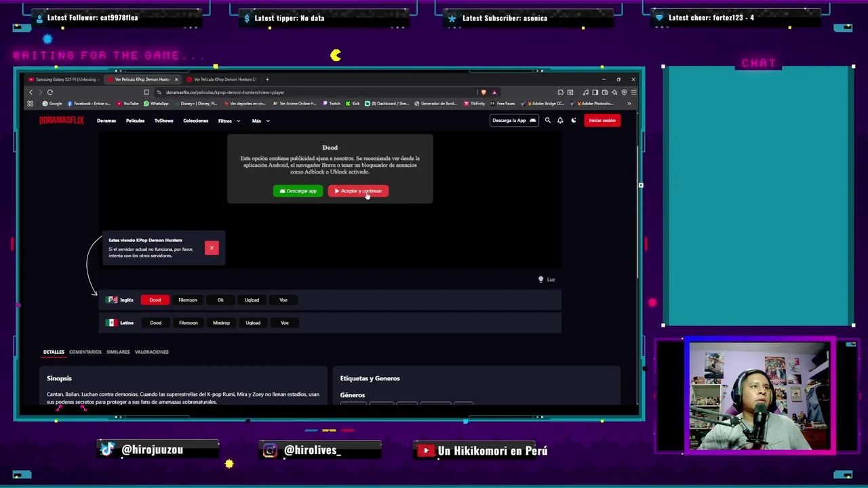Open the Free Faces bookmark
The height and width of the screenshot is (488, 868).
click(502, 104)
